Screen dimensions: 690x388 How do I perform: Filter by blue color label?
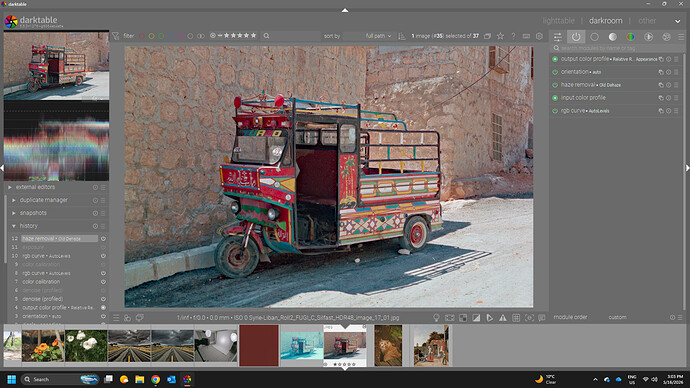pyautogui.click(x=171, y=36)
